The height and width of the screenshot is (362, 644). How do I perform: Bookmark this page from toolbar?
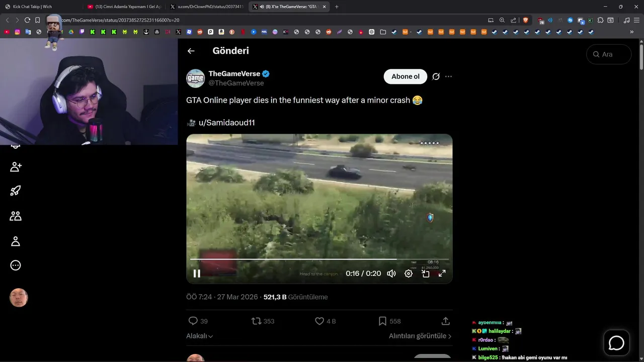pos(37,20)
